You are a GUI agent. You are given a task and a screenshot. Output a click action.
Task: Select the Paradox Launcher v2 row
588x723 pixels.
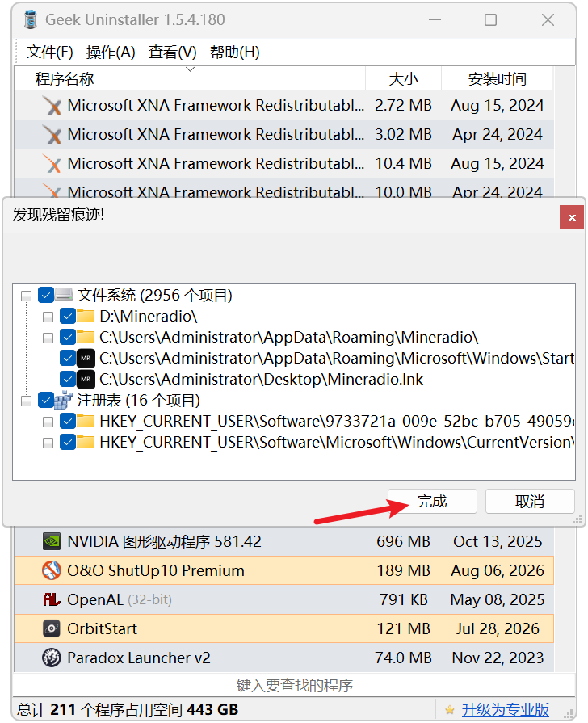click(x=284, y=658)
